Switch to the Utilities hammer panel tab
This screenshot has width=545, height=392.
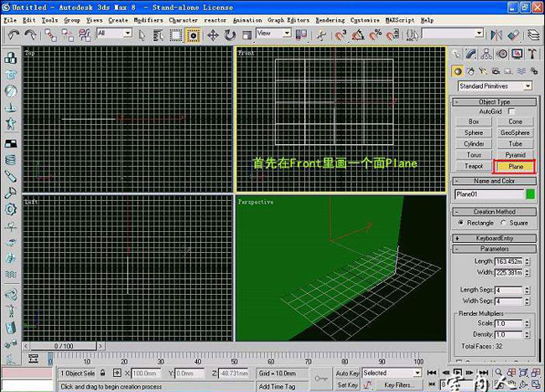pyautogui.click(x=532, y=54)
